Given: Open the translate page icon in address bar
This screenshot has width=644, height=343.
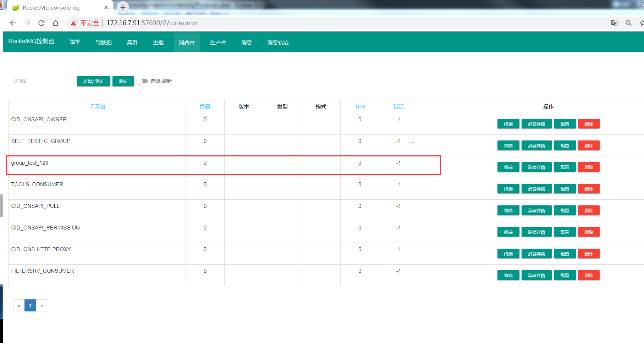Looking at the screenshot, I should click(x=614, y=23).
